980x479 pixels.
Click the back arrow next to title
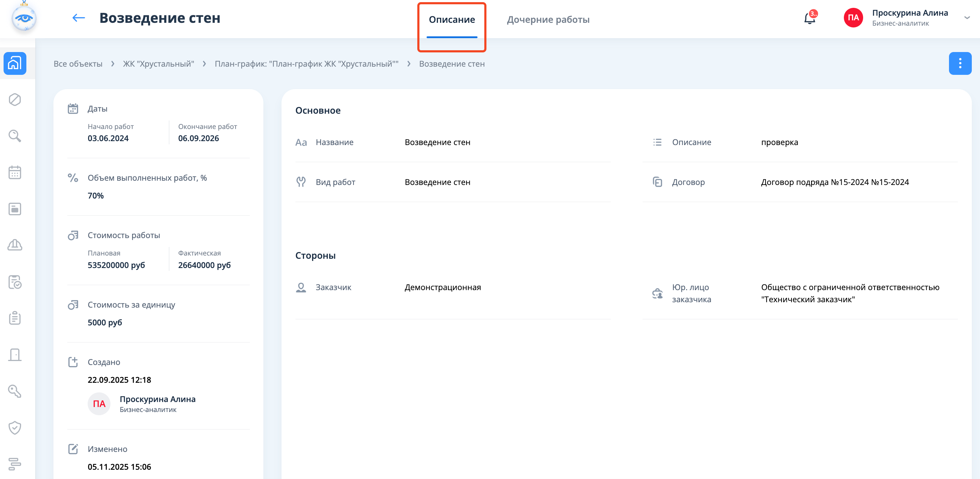point(78,18)
